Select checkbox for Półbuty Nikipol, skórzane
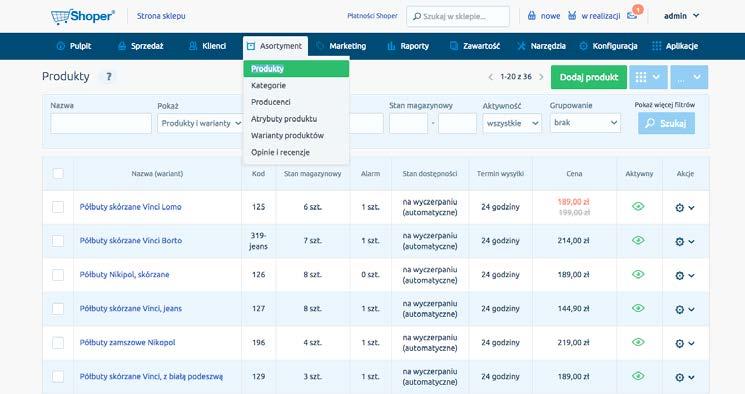Screen dimensions: 745x394 (x=58, y=275)
